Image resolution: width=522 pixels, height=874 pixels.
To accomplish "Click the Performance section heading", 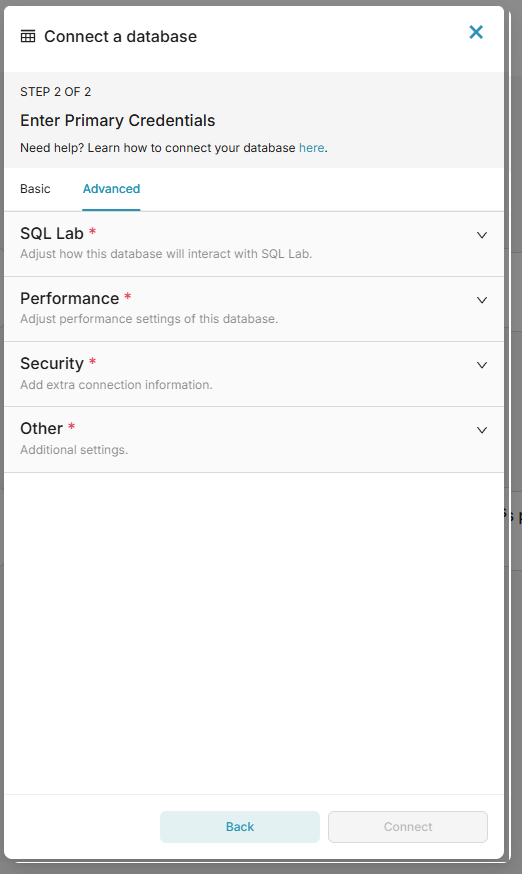I will pyautogui.click(x=70, y=299).
